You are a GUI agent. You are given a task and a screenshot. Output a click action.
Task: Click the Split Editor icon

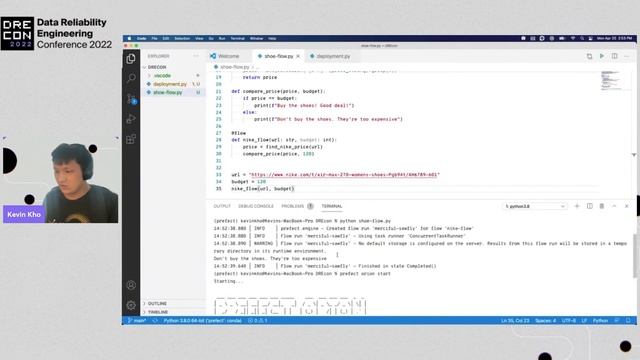click(x=614, y=56)
